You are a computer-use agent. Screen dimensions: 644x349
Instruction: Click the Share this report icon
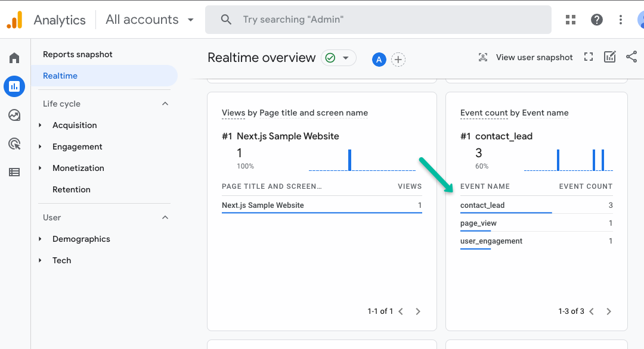coord(631,57)
